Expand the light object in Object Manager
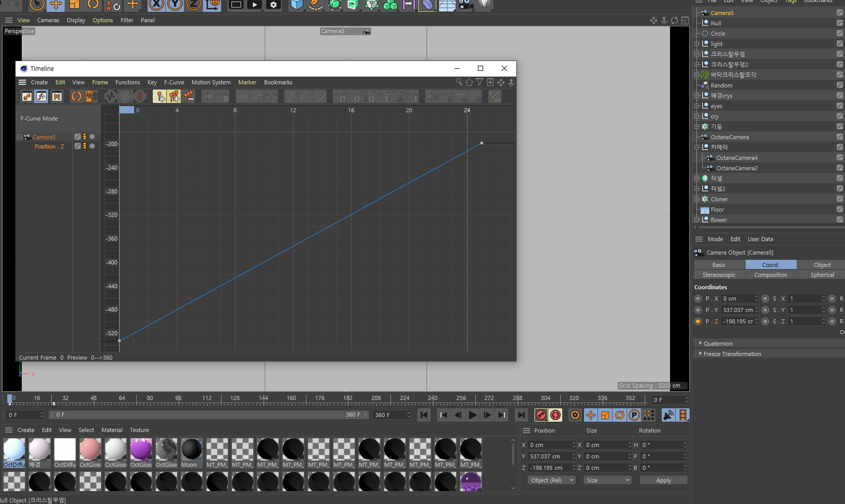The height and width of the screenshot is (504, 845). (x=697, y=44)
